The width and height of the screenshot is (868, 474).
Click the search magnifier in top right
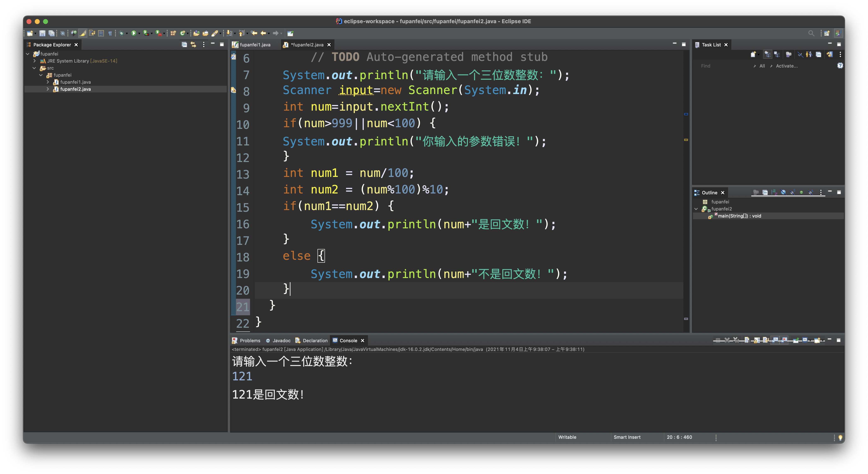[x=811, y=33]
